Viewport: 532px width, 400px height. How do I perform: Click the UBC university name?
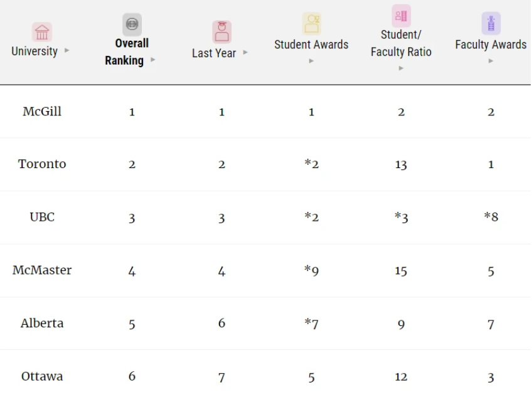click(x=42, y=217)
